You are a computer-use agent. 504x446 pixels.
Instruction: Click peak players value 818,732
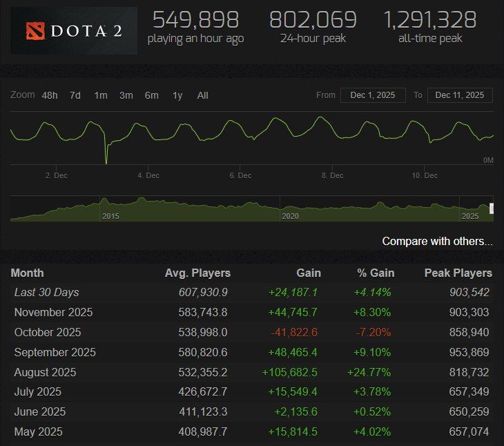point(469,372)
